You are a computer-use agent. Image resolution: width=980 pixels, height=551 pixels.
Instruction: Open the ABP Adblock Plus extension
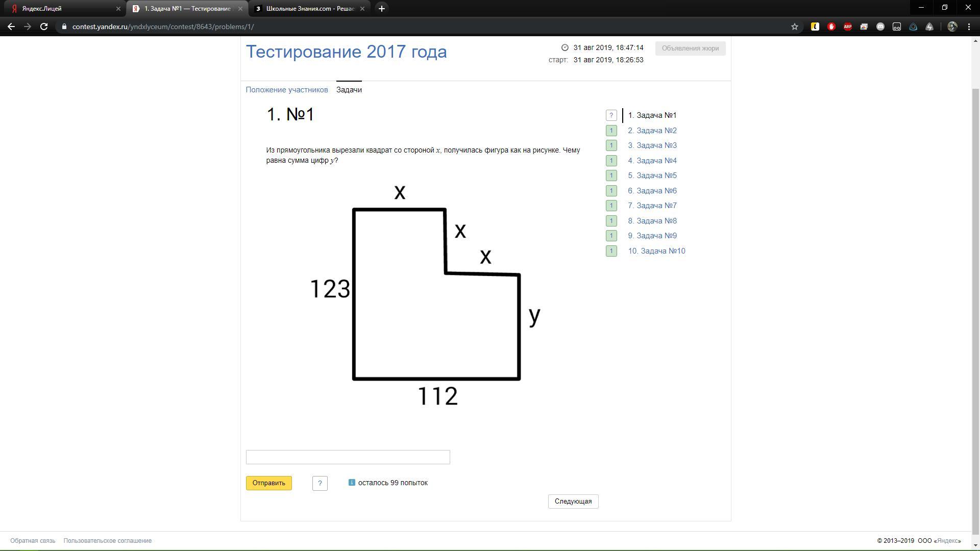(847, 27)
